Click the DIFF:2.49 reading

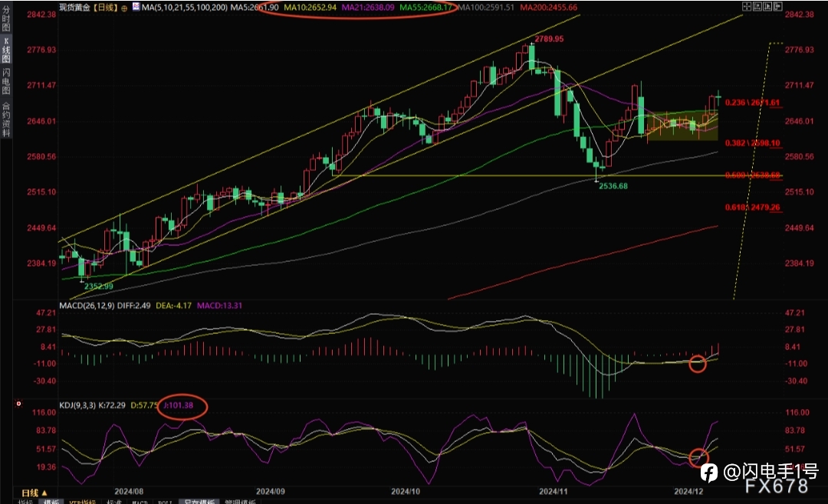(x=133, y=306)
